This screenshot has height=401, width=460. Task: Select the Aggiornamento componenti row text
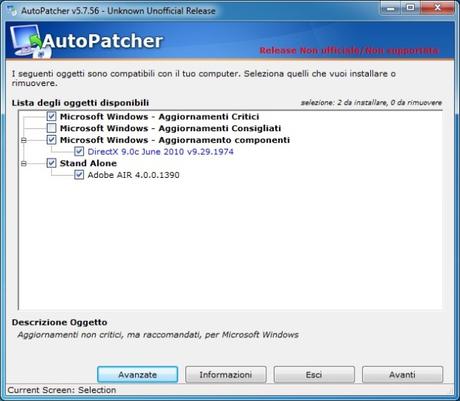click(175, 140)
